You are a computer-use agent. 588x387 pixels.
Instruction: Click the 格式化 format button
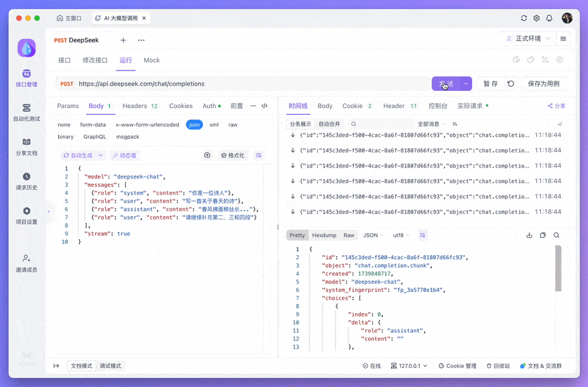(232, 155)
